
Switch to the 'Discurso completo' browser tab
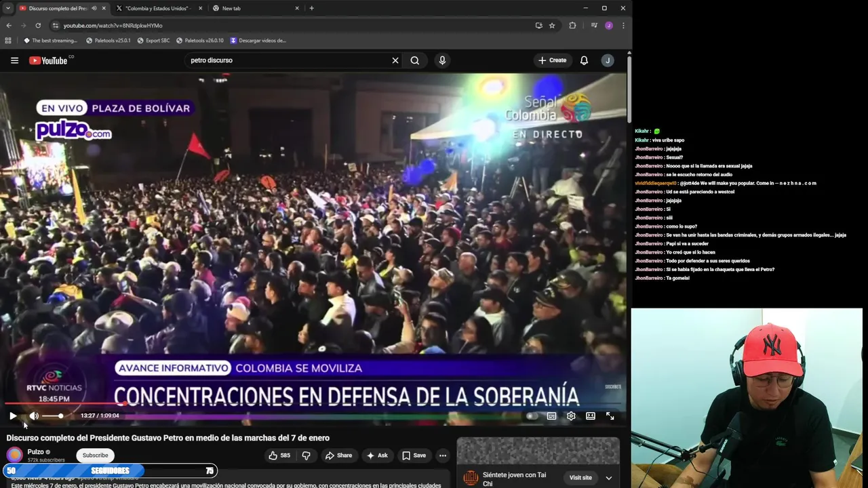coord(58,8)
